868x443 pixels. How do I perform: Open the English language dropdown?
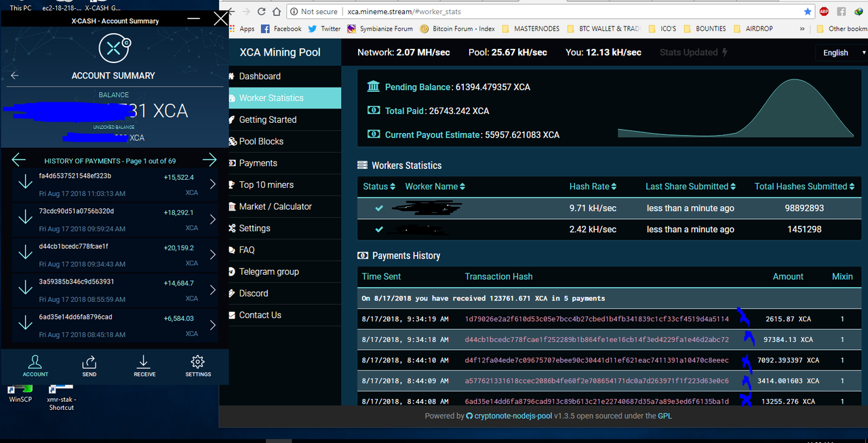841,52
